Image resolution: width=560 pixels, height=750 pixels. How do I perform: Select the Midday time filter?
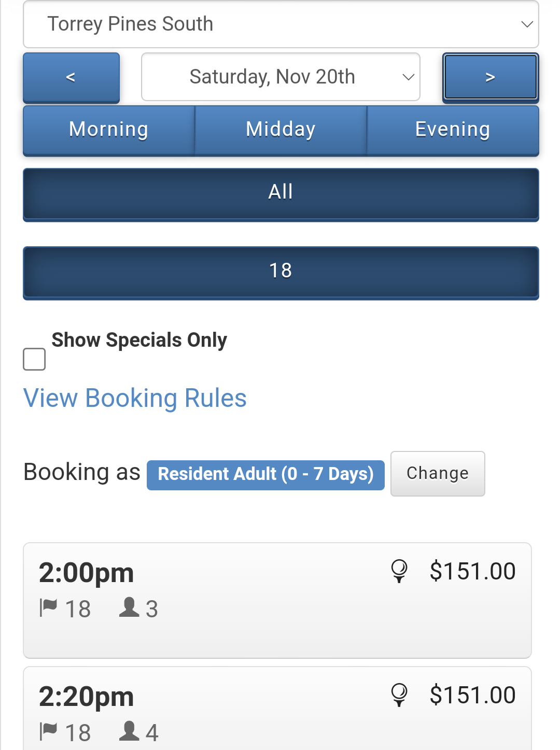(x=281, y=130)
